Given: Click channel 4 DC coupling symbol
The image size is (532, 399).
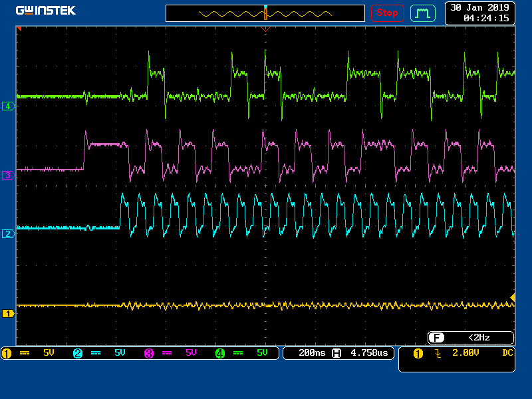Looking at the screenshot, I should point(238,353).
